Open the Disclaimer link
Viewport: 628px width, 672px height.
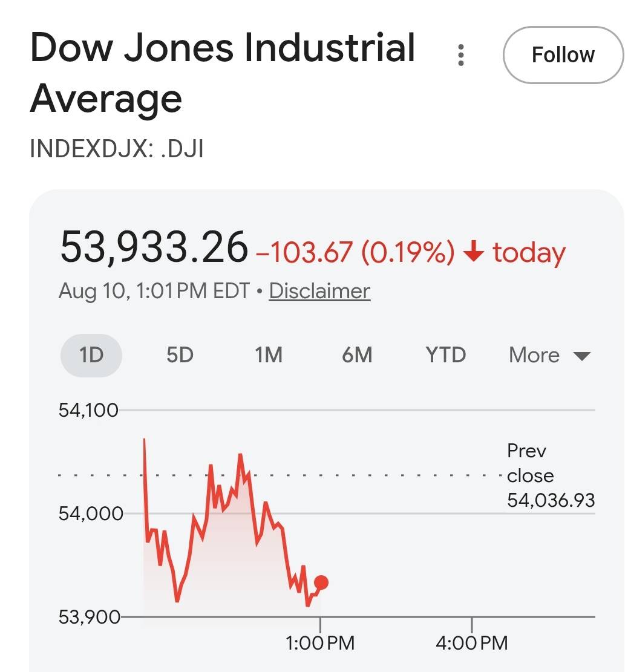pos(319,291)
